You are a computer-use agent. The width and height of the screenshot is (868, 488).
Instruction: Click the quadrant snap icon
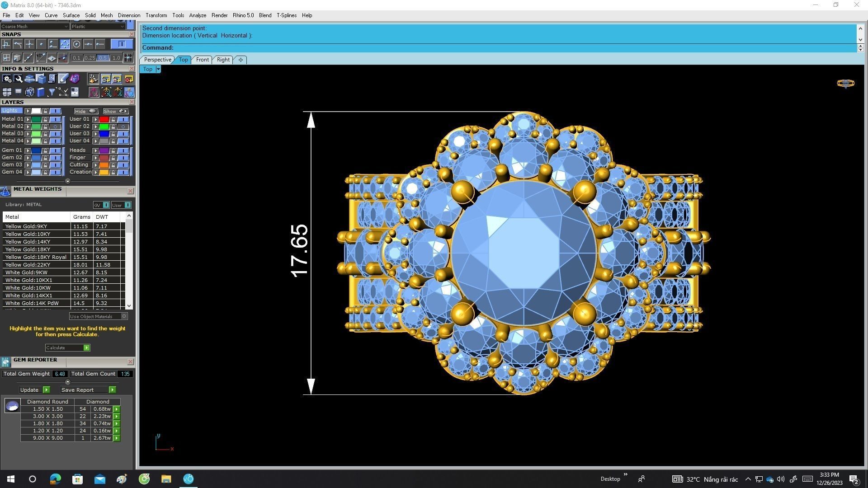[65, 44]
